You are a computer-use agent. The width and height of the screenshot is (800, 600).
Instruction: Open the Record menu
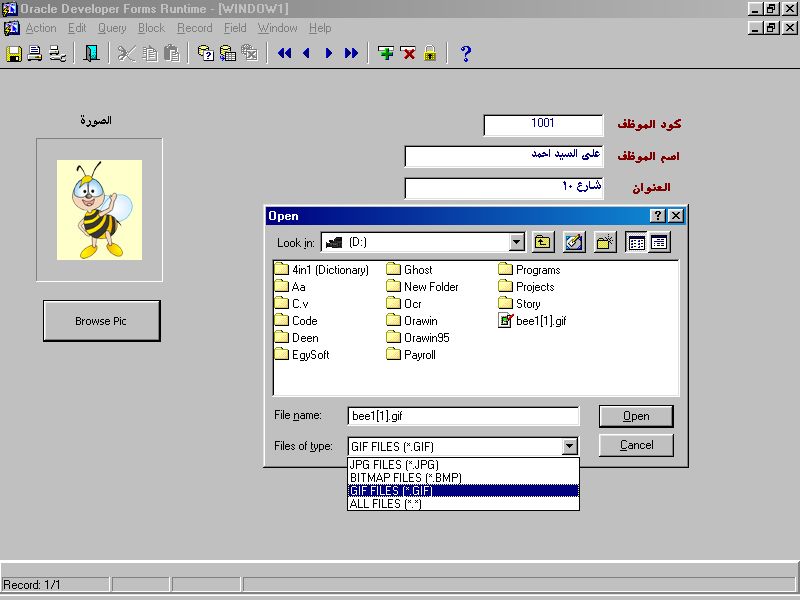point(194,28)
